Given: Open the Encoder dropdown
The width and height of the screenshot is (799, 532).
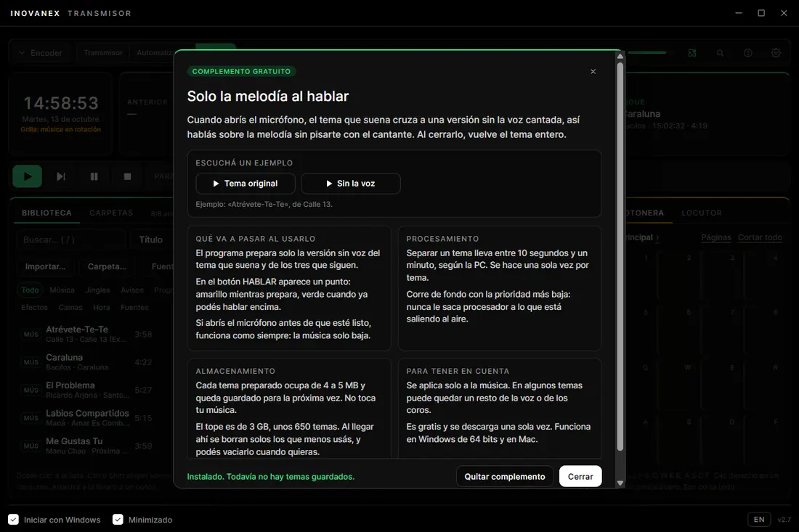Looking at the screenshot, I should 40,53.
